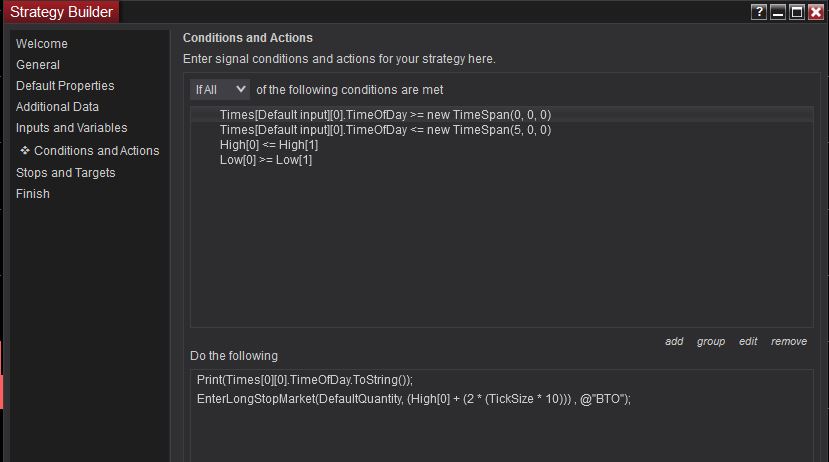829x462 pixels.
Task: Click the group conditions link
Action: [x=711, y=342]
